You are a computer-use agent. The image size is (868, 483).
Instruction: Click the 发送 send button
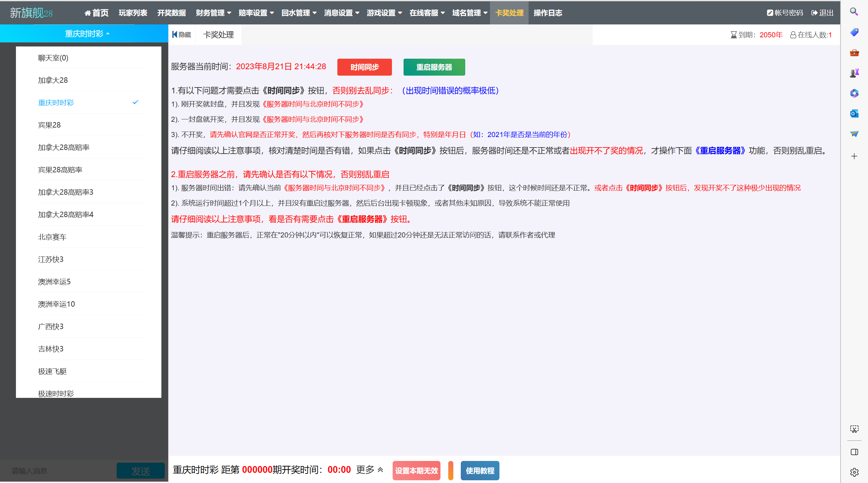coord(141,471)
